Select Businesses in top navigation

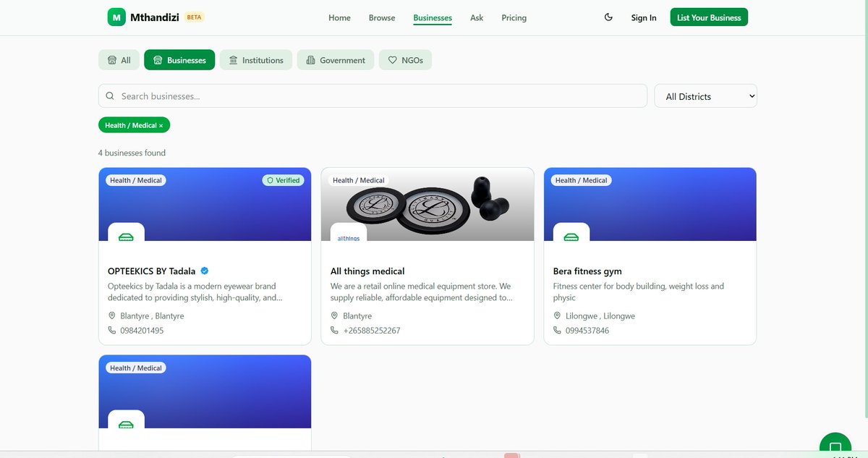(x=433, y=17)
